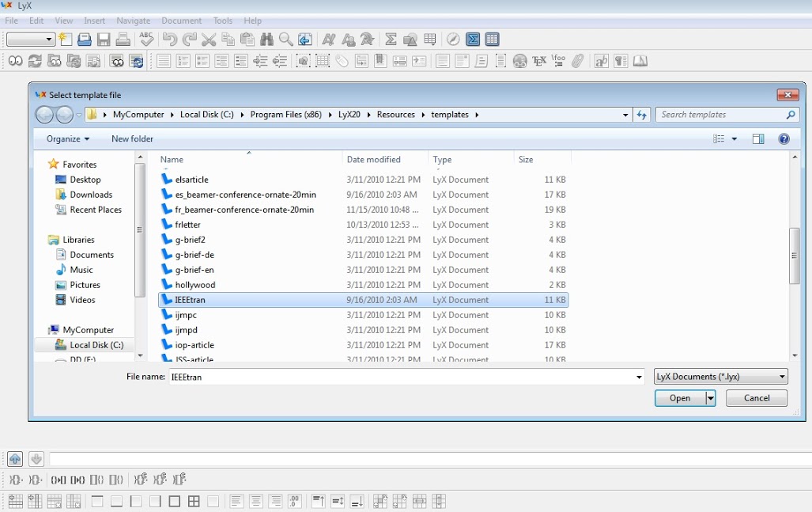Click the binoculars Find and Replace icon
Image resolution: width=812 pixels, height=512 pixels.
point(266,39)
